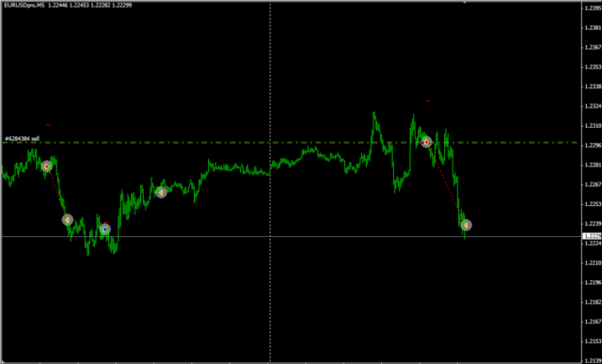Select the red sell-entry marker on the order line

pos(426,142)
